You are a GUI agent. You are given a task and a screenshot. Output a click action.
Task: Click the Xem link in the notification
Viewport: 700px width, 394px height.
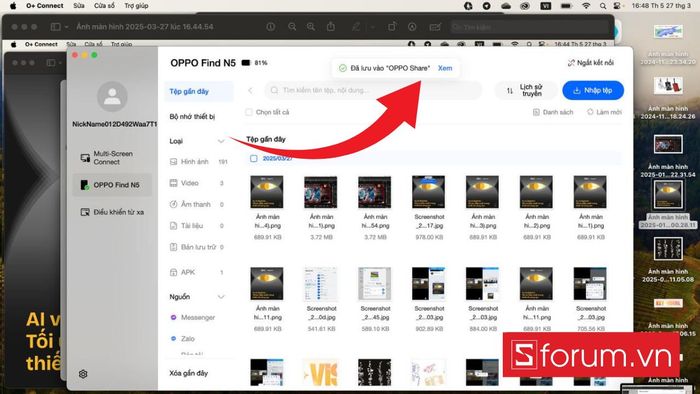[445, 68]
